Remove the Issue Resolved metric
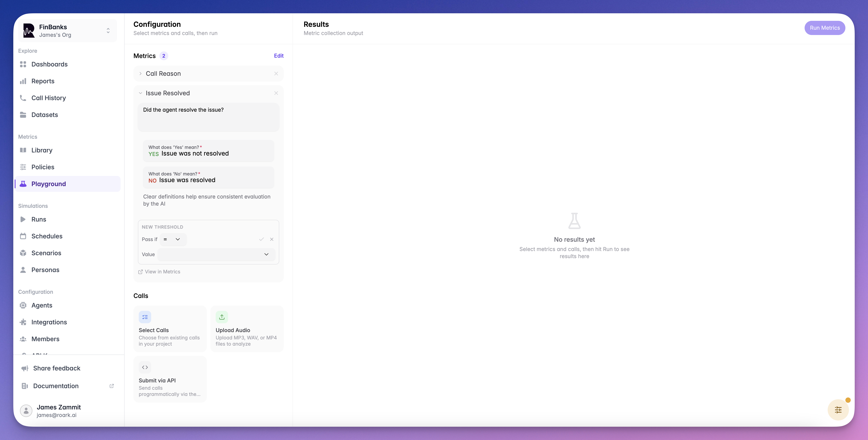 [x=276, y=93]
